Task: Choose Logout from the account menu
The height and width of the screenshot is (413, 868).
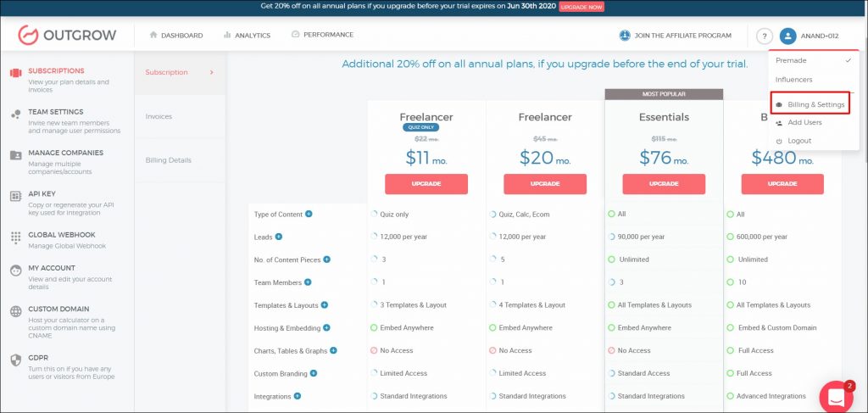Action: click(x=798, y=141)
